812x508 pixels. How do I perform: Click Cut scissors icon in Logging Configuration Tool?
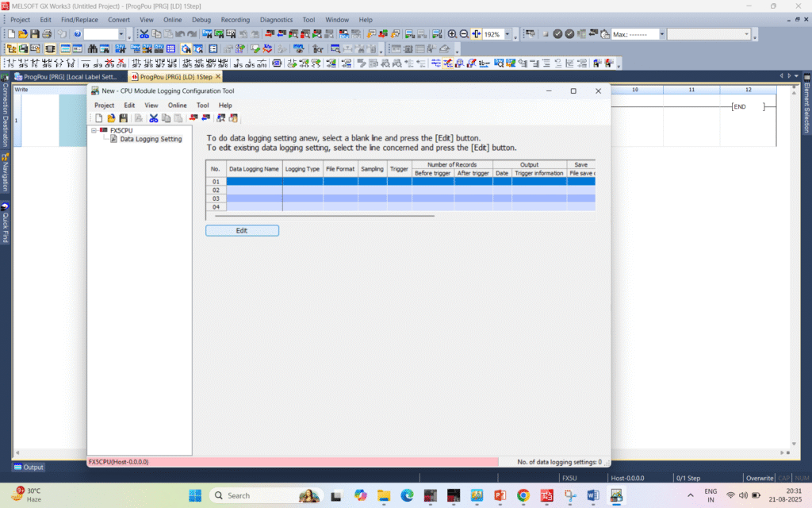click(154, 118)
